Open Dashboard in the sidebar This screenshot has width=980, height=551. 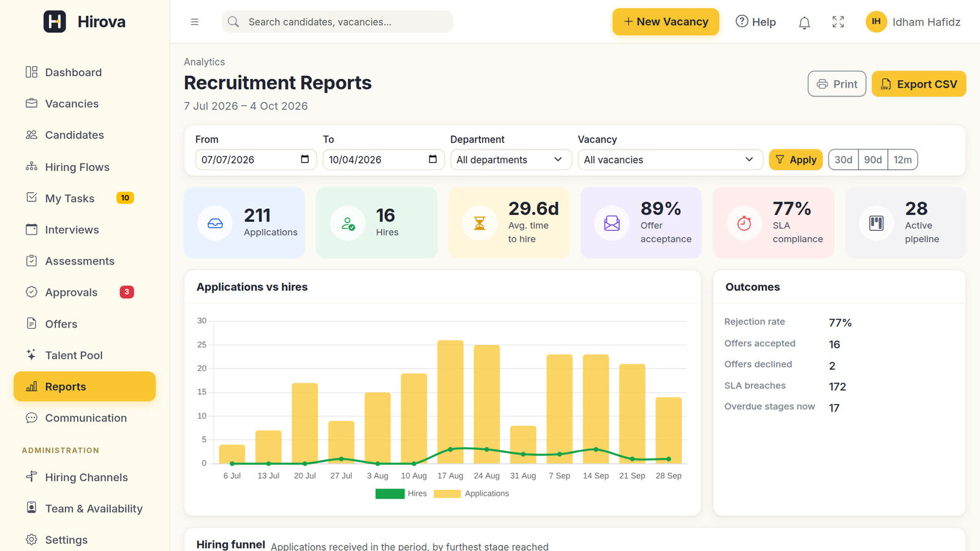pos(85,72)
